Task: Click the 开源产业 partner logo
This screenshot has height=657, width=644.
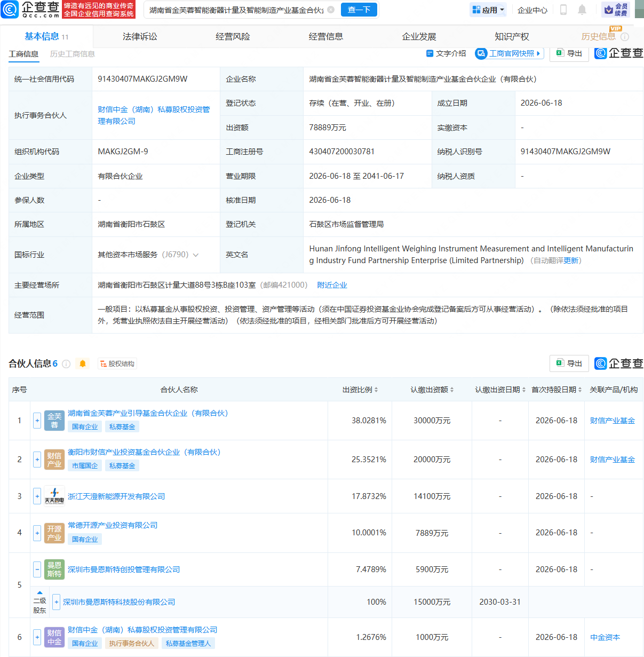Action: (54, 533)
